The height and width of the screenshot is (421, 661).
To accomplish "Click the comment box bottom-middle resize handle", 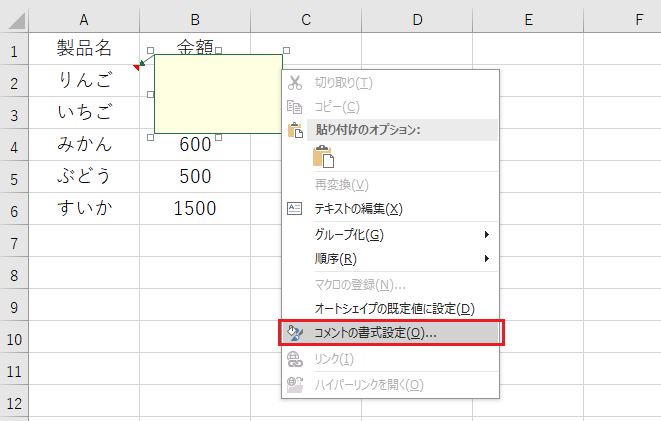I will [x=218, y=137].
